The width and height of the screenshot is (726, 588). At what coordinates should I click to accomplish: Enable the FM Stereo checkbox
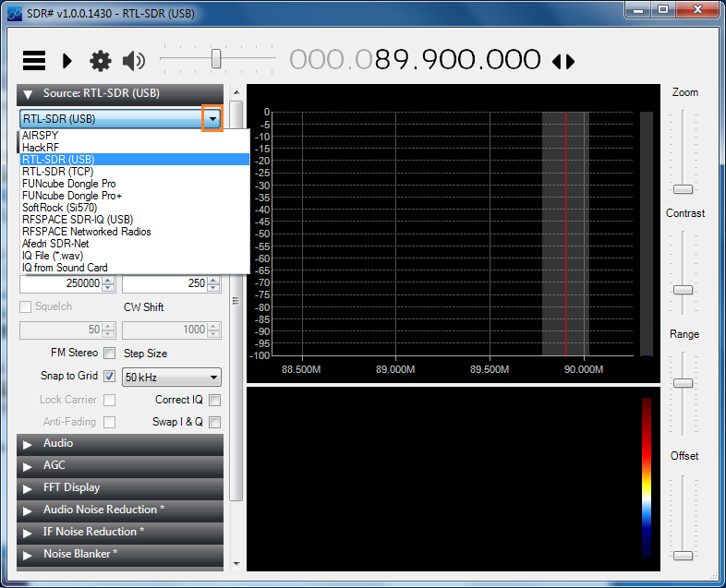tap(110, 354)
